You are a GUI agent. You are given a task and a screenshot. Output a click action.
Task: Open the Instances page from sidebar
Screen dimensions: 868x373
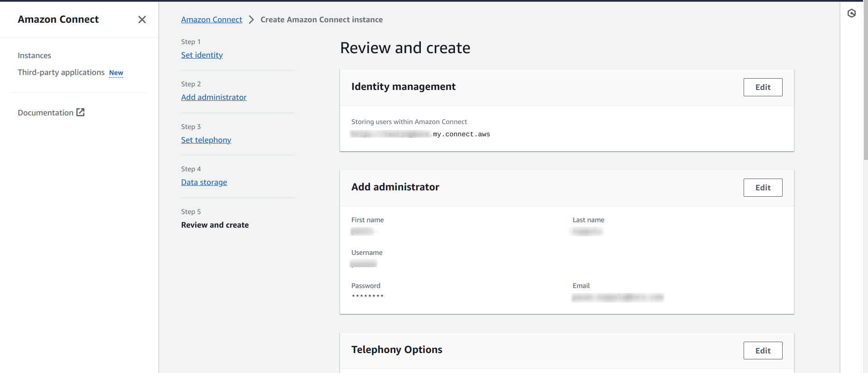coord(35,55)
